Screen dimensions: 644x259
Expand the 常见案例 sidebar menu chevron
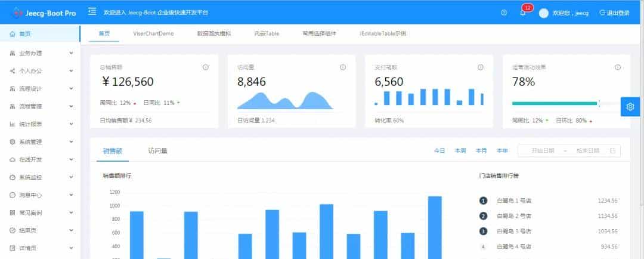coord(71,212)
